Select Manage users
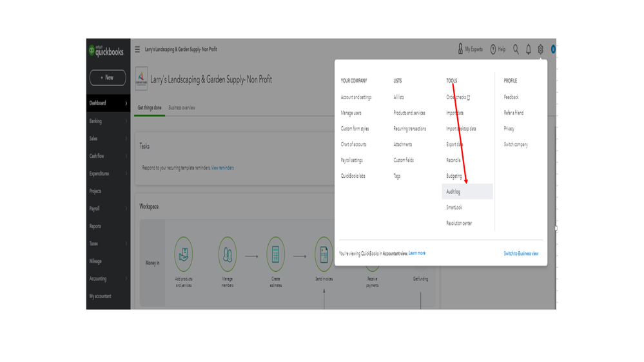Image resolution: width=644 pixels, height=362 pixels. [351, 113]
